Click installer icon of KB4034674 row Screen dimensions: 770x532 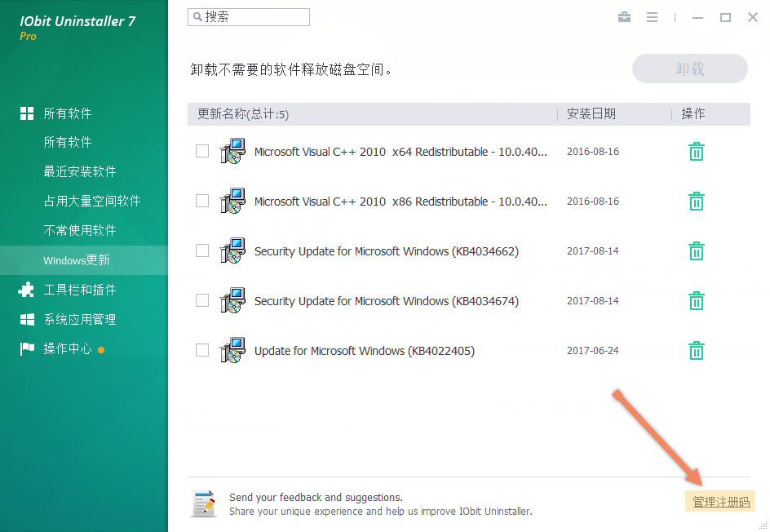[x=232, y=300]
